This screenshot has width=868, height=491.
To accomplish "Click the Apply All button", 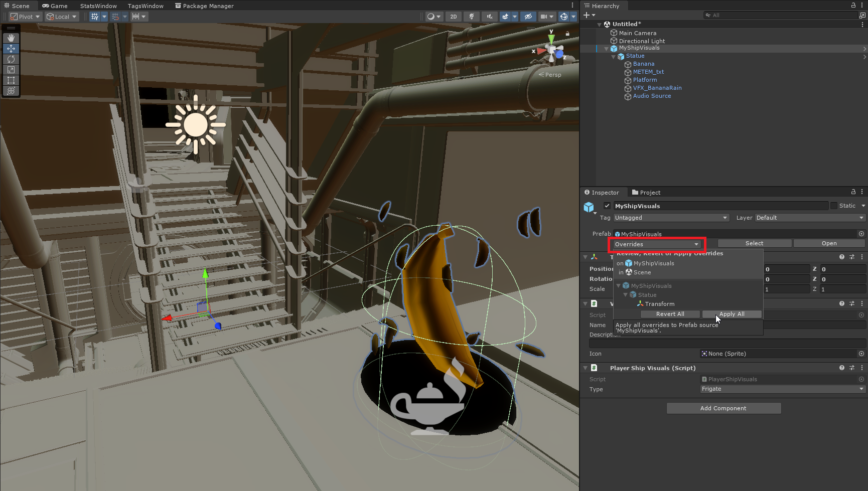I will [x=732, y=314].
